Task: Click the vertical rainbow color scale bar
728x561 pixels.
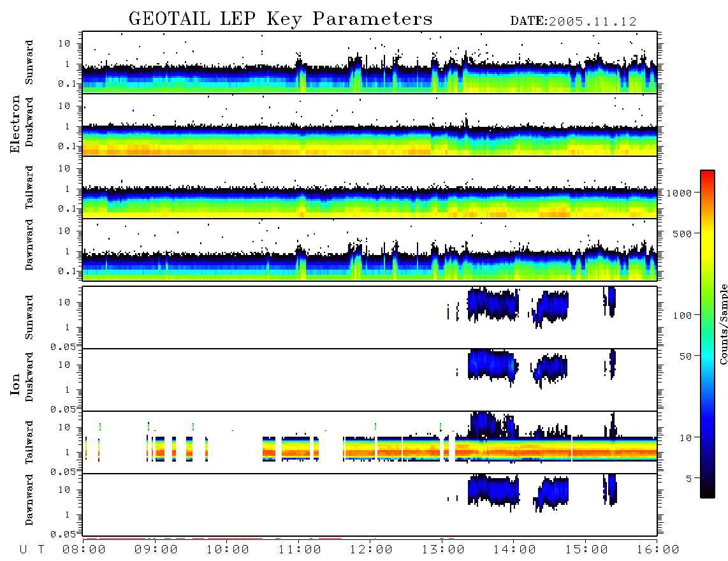Action: (707, 334)
